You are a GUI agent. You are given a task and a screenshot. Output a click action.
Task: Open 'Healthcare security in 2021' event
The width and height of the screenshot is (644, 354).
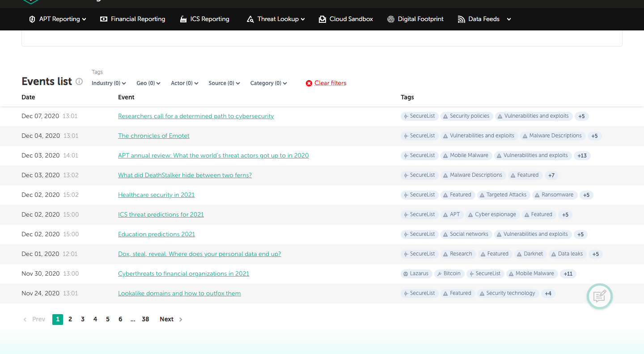click(x=157, y=195)
